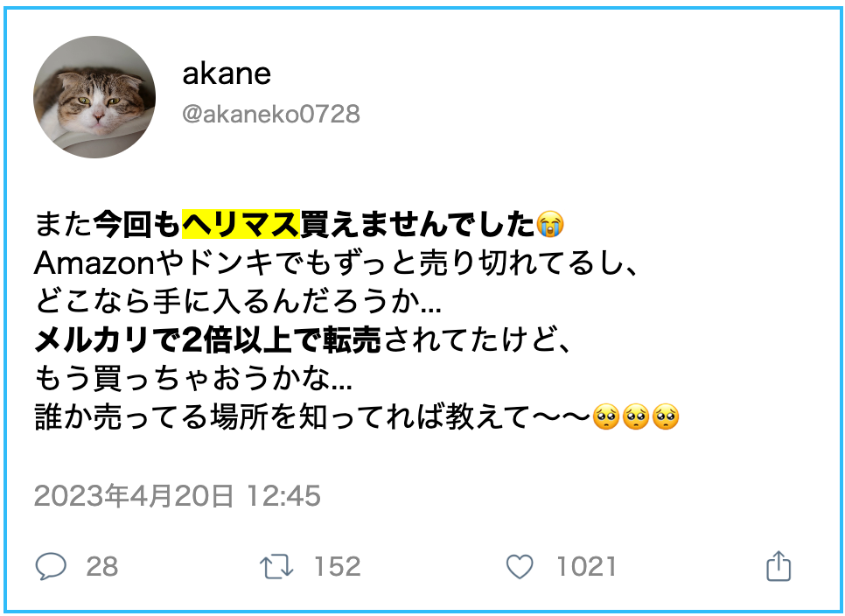Image resolution: width=845 pixels, height=616 pixels.
Task: Click the bold メルカリで2倍以上で転売 text
Action: [208, 340]
